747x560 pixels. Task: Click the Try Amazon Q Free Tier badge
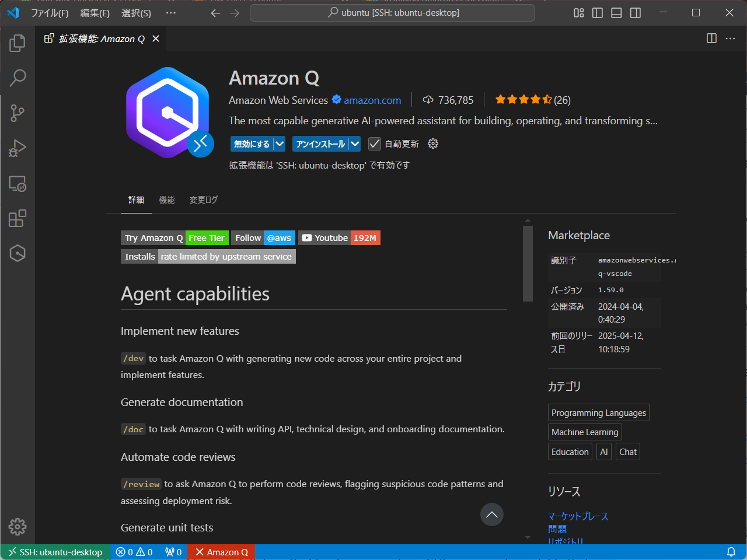(x=174, y=238)
